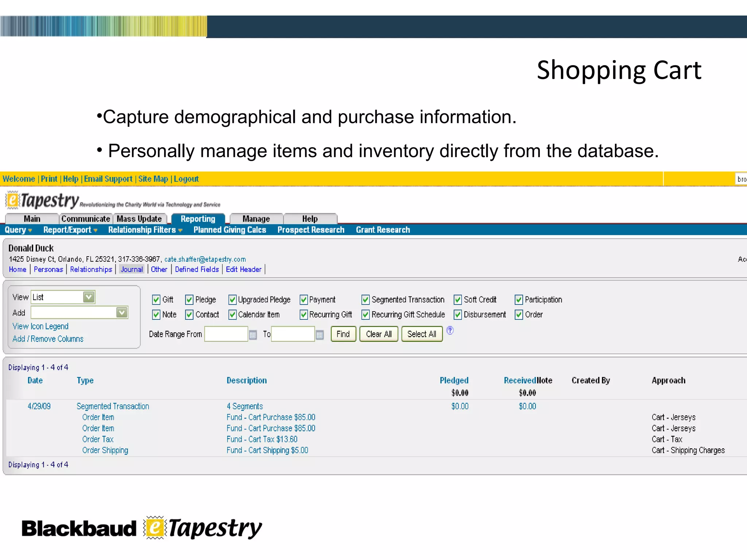Open calendar picker for Date Range From
This screenshot has height=560, width=747.
pos(253,334)
